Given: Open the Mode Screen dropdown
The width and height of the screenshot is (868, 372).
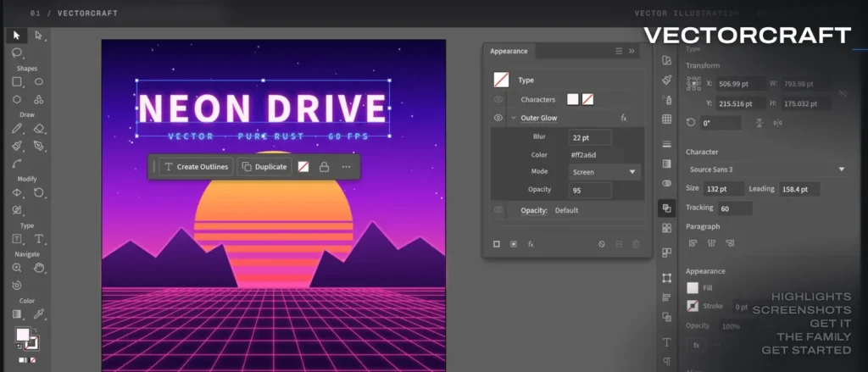Looking at the screenshot, I should [x=604, y=172].
